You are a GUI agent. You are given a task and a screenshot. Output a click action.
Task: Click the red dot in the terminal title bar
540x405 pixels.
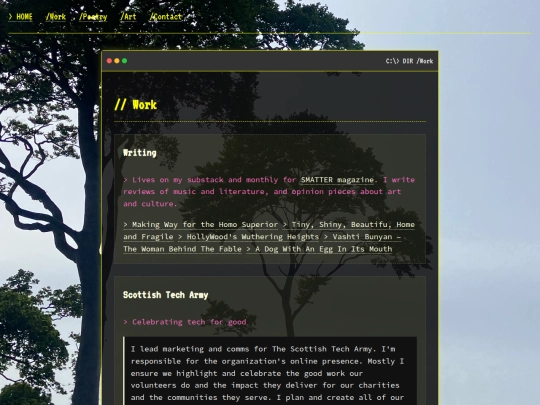click(109, 61)
